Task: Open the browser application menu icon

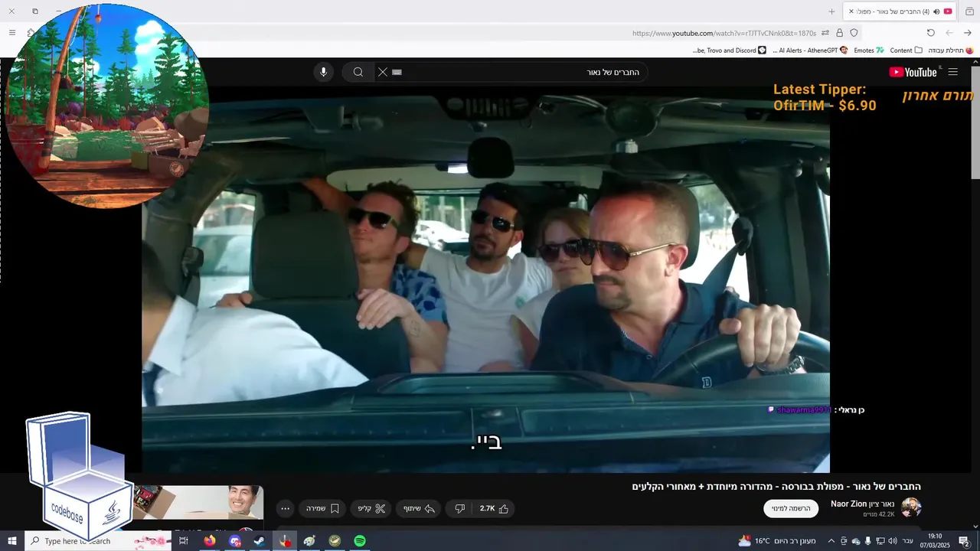Action: coord(11,33)
